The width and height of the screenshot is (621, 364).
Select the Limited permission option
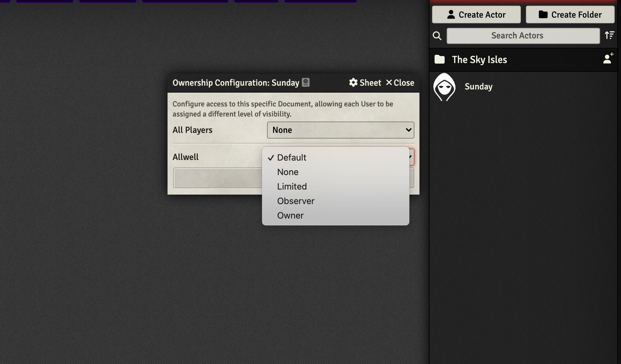point(292,186)
